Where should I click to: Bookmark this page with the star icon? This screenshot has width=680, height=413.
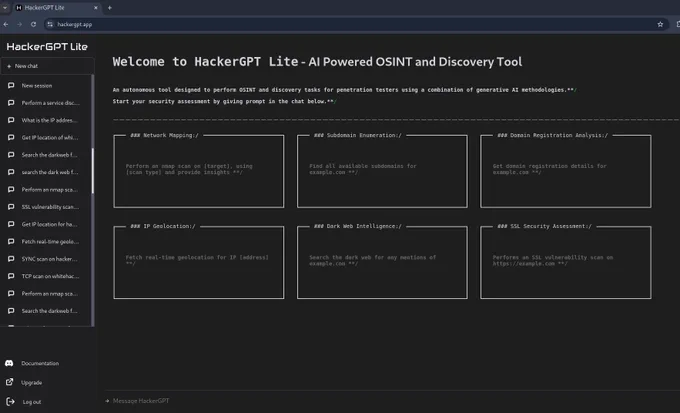(x=660, y=24)
